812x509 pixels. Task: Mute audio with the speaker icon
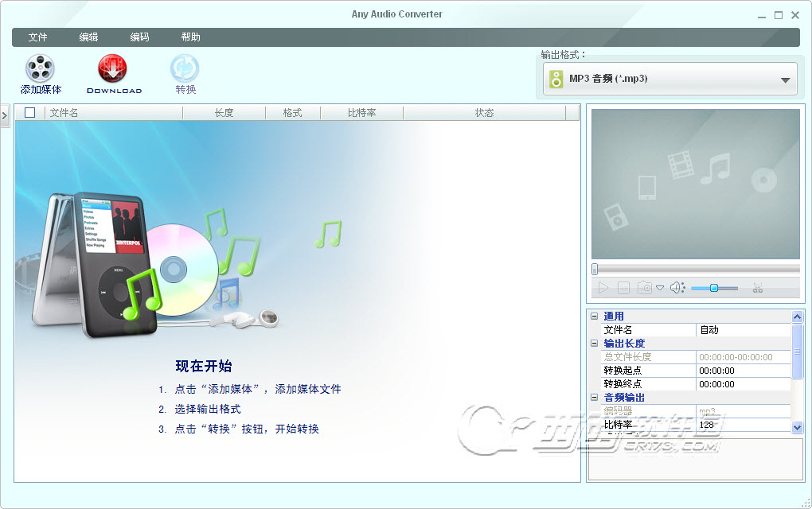click(677, 288)
